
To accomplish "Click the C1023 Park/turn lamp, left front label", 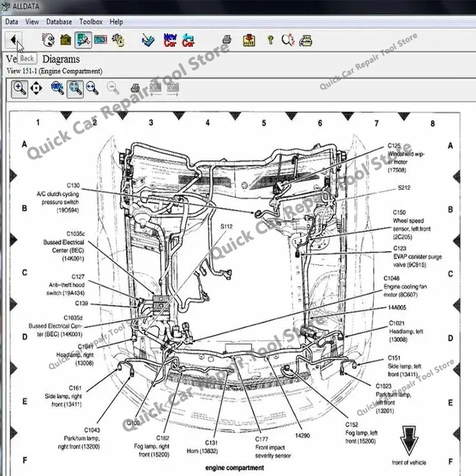I will pyautogui.click(x=393, y=398).
